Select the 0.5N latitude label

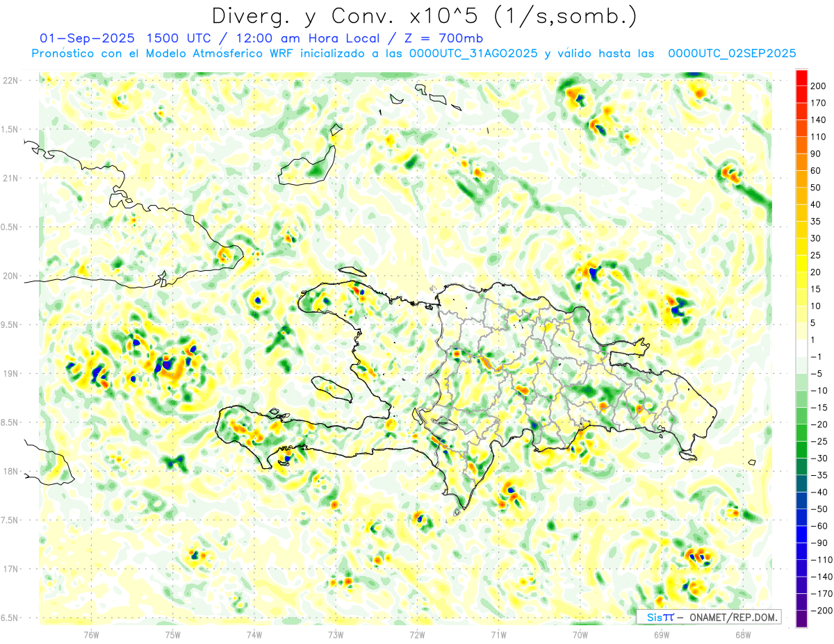tap(10, 227)
